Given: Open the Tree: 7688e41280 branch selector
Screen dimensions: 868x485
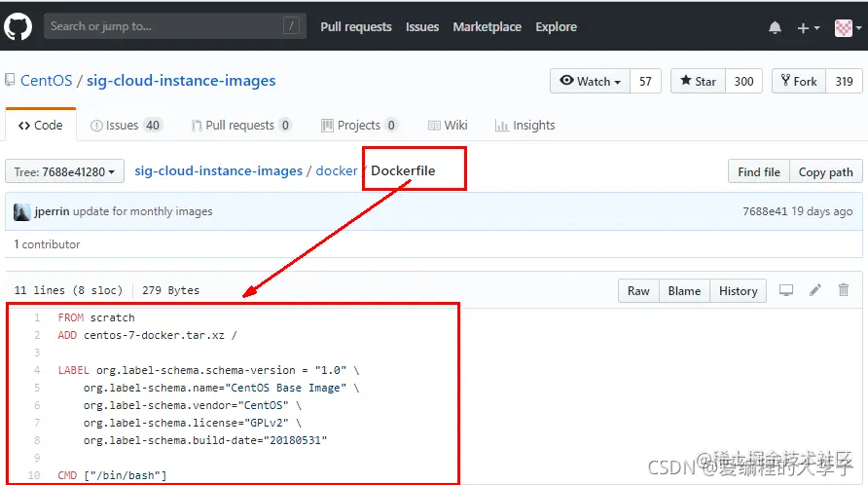Looking at the screenshot, I should click(x=65, y=171).
